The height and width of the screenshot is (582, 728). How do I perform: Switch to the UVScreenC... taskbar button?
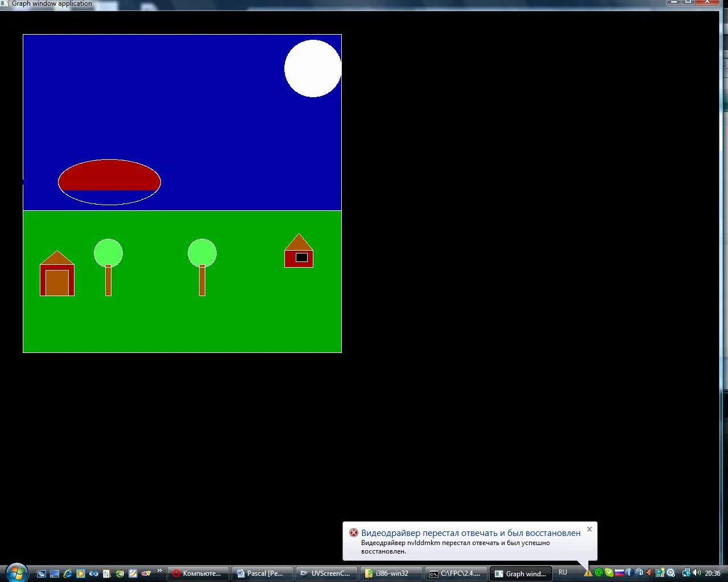[326, 573]
